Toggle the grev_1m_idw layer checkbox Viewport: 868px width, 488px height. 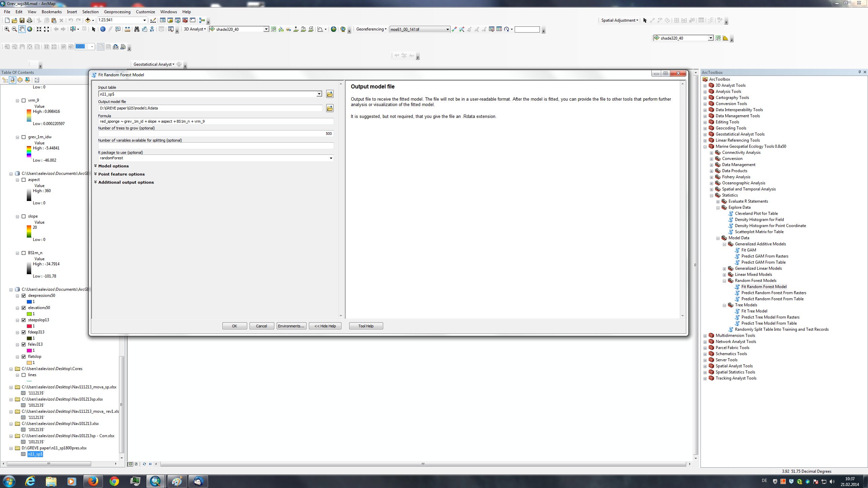(24, 137)
